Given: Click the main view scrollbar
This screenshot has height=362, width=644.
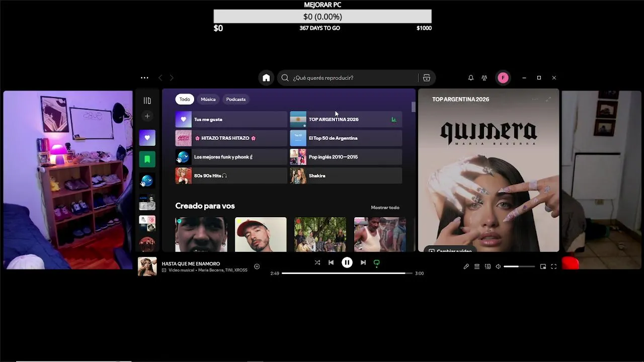Looking at the screenshot, I should 414,107.
